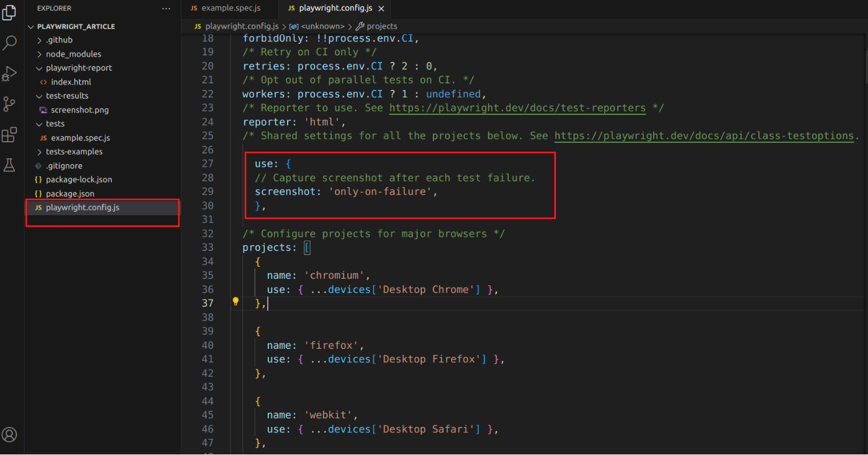Open Run and Debug view

pos(9,73)
